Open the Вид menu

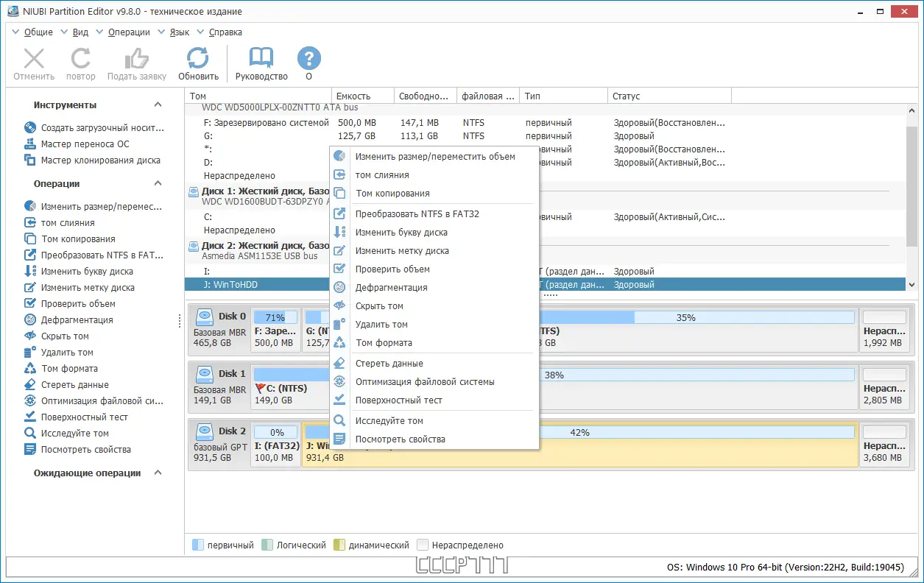pyautogui.click(x=80, y=32)
